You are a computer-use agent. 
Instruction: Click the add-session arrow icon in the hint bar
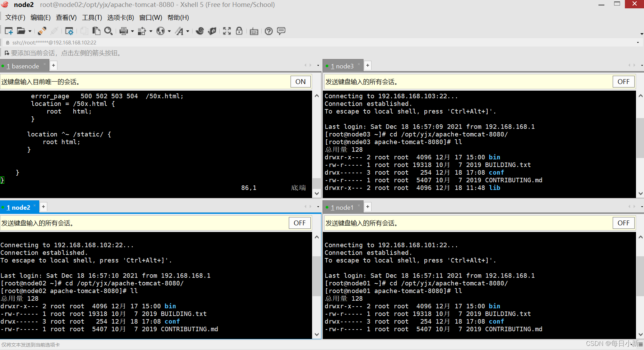(x=7, y=53)
